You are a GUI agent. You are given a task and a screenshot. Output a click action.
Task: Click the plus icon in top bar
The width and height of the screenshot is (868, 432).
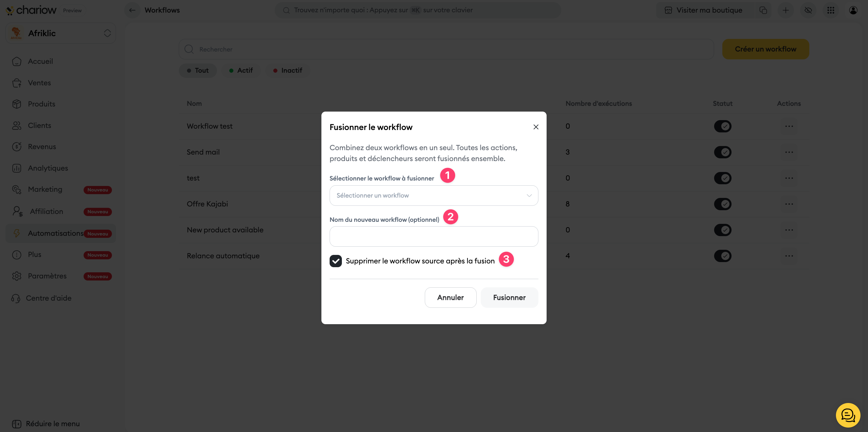[786, 10]
